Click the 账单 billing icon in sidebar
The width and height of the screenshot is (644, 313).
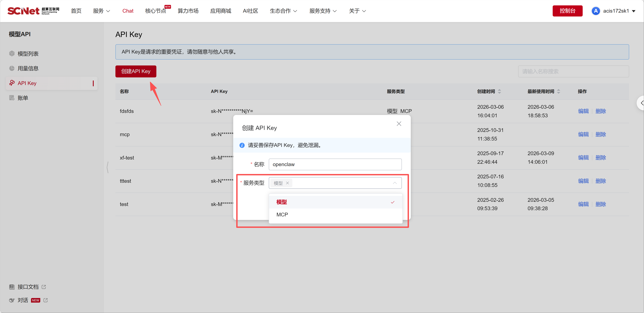pyautogui.click(x=12, y=98)
